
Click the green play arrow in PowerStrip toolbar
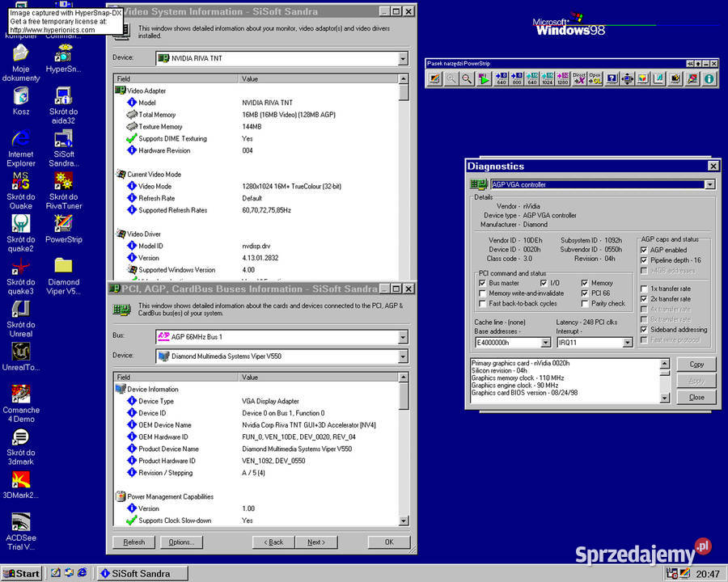[x=485, y=78]
